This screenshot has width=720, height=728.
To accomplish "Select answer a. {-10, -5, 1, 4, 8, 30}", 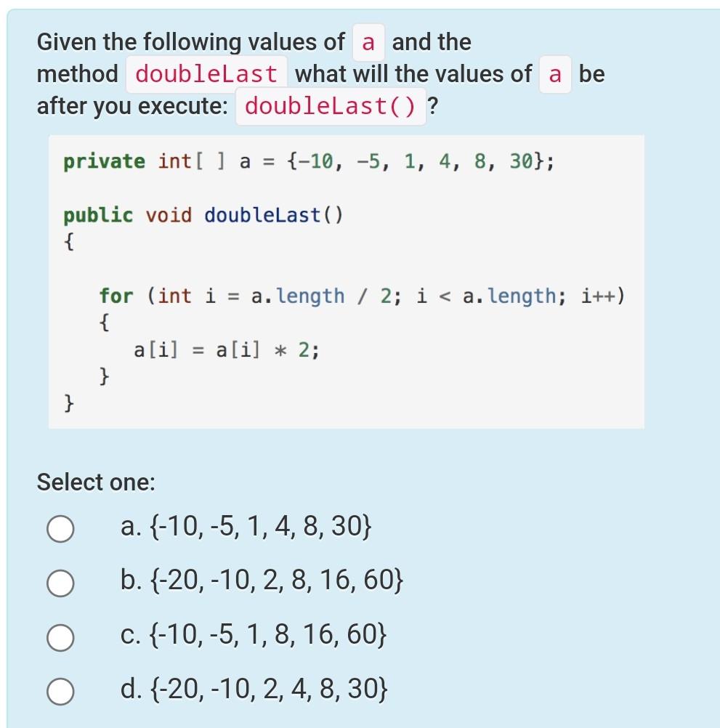I will coord(247,529).
